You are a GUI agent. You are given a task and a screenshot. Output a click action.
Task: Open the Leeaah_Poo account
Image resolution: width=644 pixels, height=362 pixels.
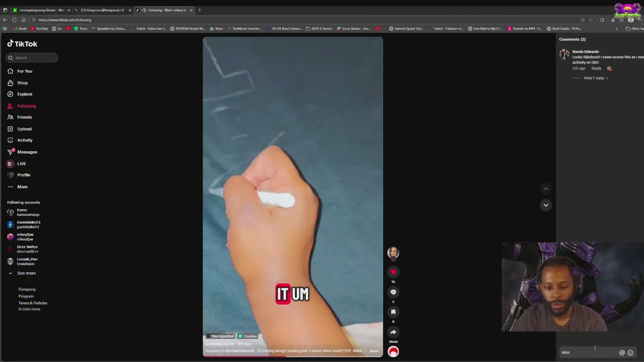pyautogui.click(x=22, y=261)
